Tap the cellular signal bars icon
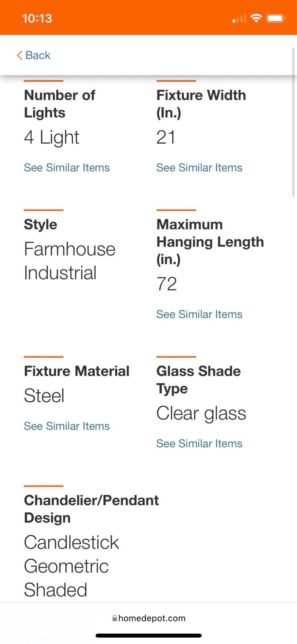This screenshot has height=644, width=297. [x=240, y=19]
